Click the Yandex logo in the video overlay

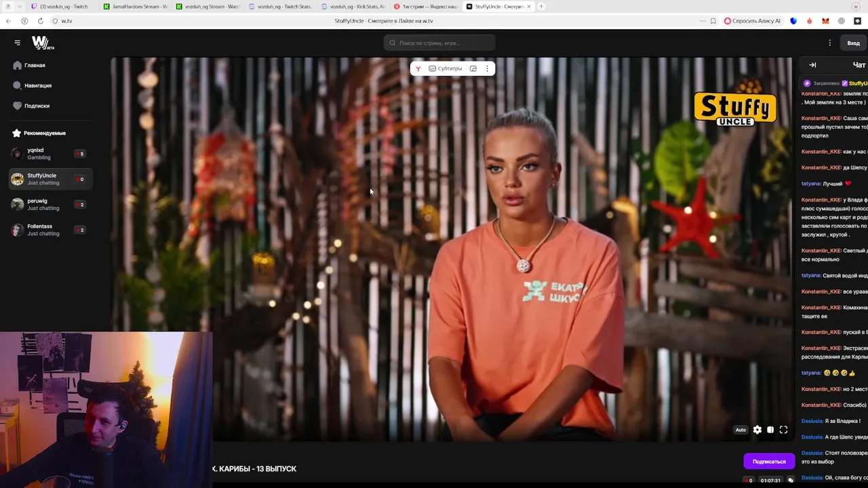[418, 68]
